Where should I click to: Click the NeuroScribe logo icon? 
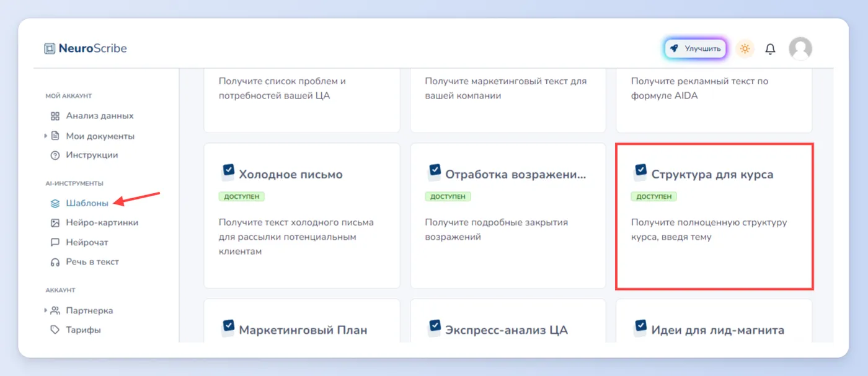tap(50, 48)
